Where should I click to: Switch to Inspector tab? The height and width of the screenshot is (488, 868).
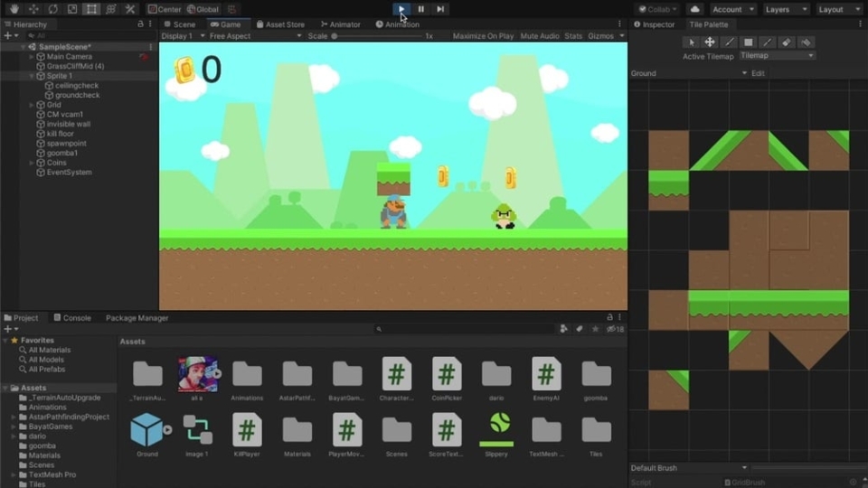point(655,24)
